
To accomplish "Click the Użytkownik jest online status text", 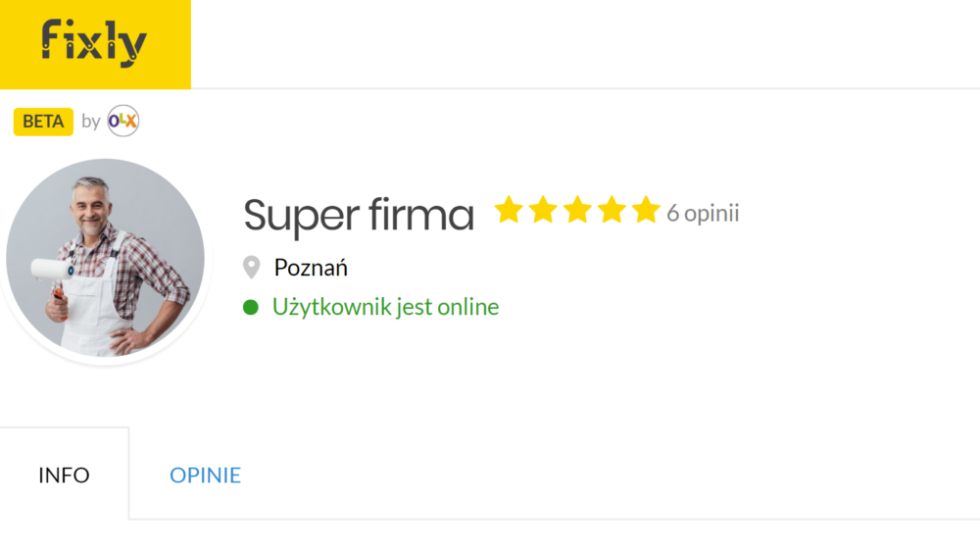I will (x=385, y=307).
